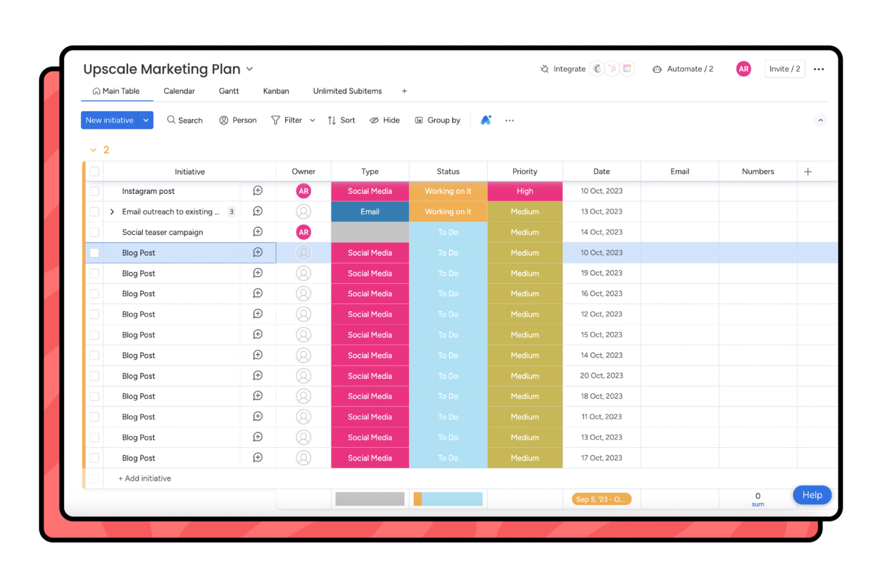Image resolution: width=882 pixels, height=588 pixels.
Task: Click the monday AI assistant icon
Action: [486, 120]
